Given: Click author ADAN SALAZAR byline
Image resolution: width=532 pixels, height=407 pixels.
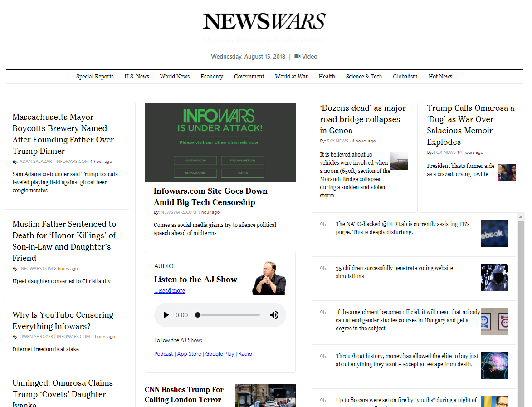Looking at the screenshot, I should [36, 161].
